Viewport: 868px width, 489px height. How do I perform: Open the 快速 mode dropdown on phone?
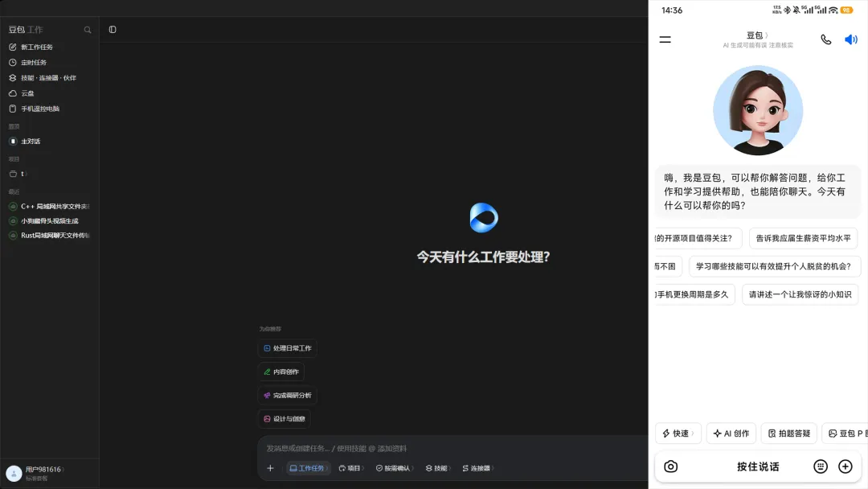[x=678, y=434]
